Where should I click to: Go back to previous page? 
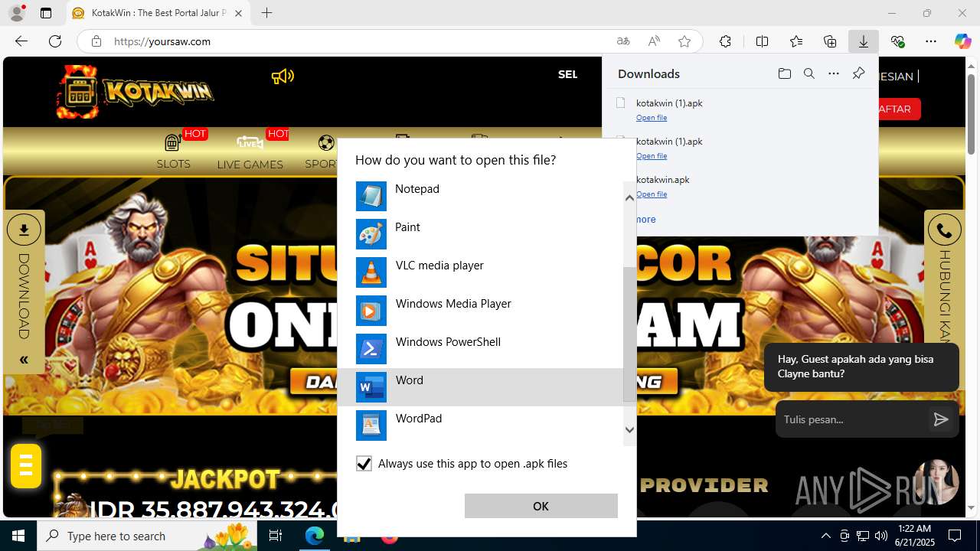[21, 41]
